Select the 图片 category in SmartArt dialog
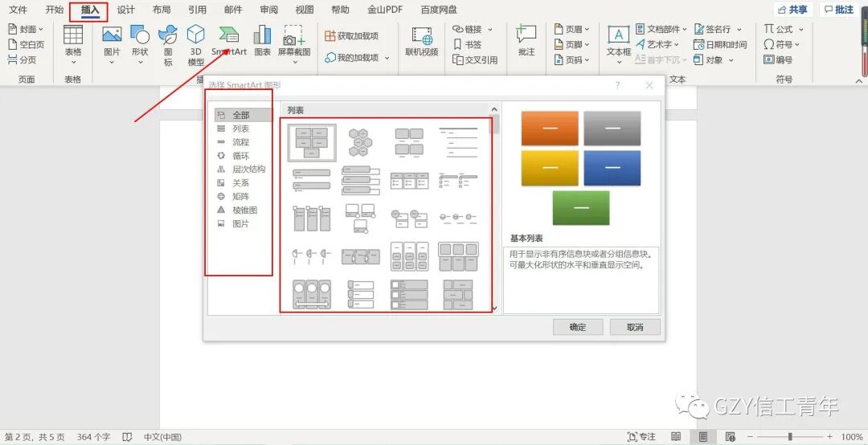 coord(243,223)
